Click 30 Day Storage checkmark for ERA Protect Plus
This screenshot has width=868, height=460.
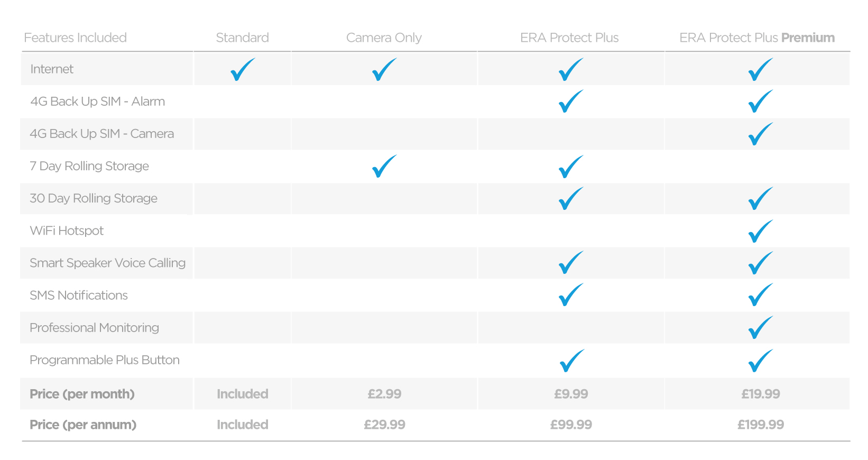[x=570, y=199]
